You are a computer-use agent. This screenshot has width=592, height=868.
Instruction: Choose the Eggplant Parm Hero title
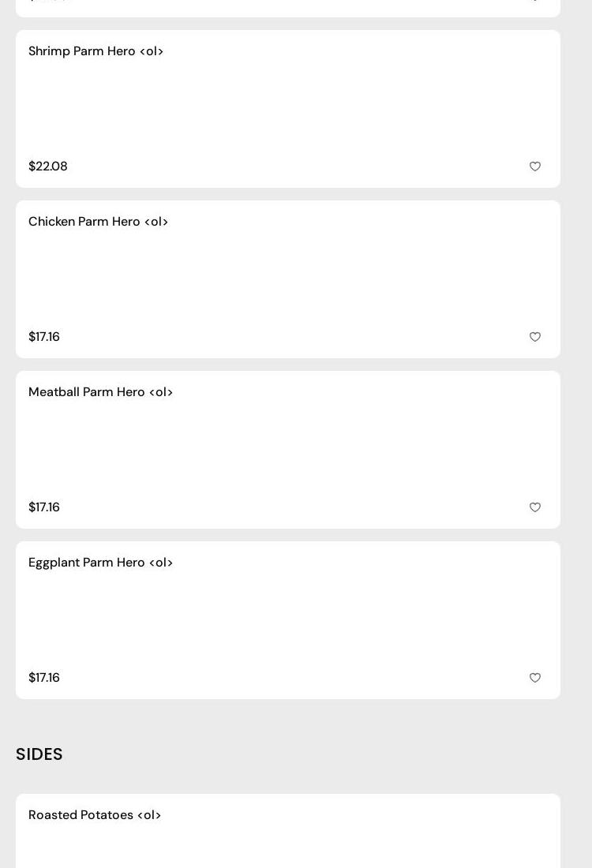[x=100, y=563]
